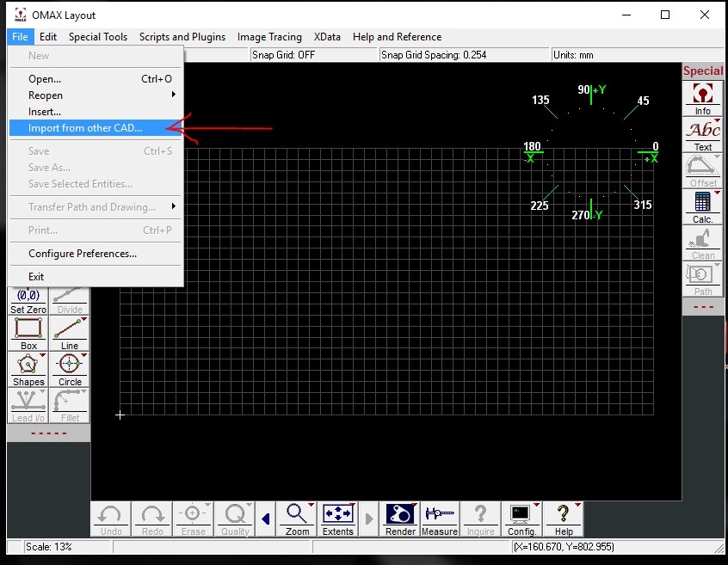Click the Undo button

(111, 519)
